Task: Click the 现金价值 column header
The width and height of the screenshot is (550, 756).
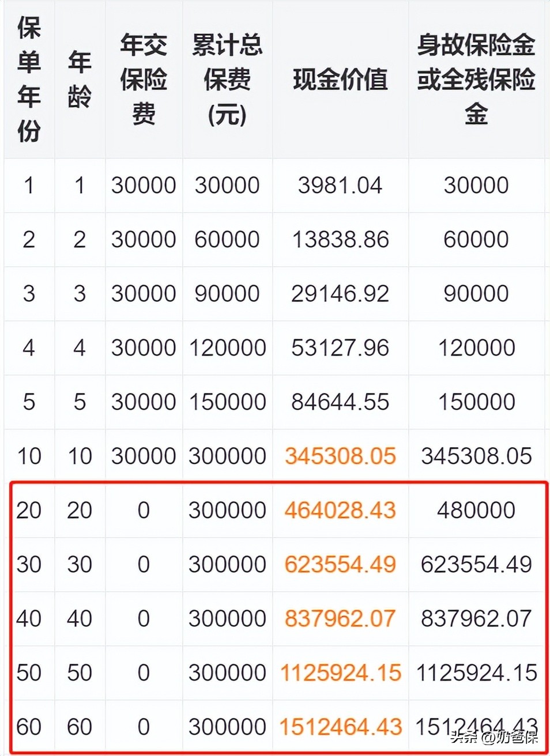Action: pos(340,81)
